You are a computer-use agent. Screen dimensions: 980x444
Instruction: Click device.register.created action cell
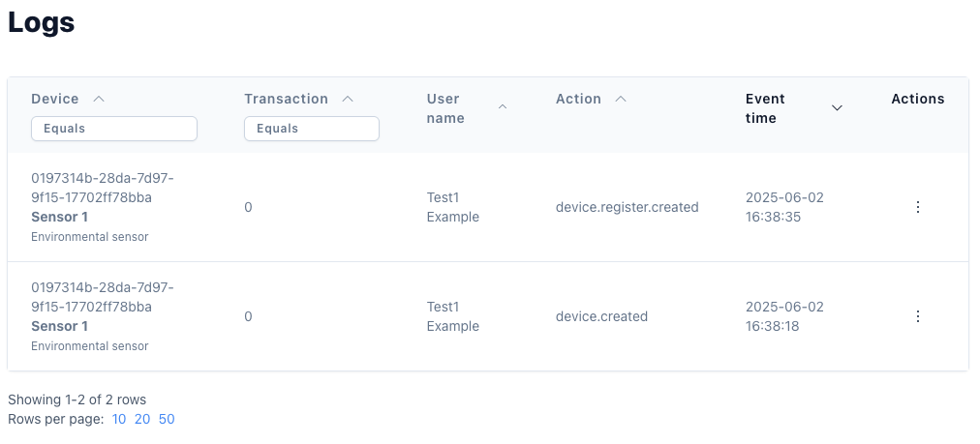point(627,207)
